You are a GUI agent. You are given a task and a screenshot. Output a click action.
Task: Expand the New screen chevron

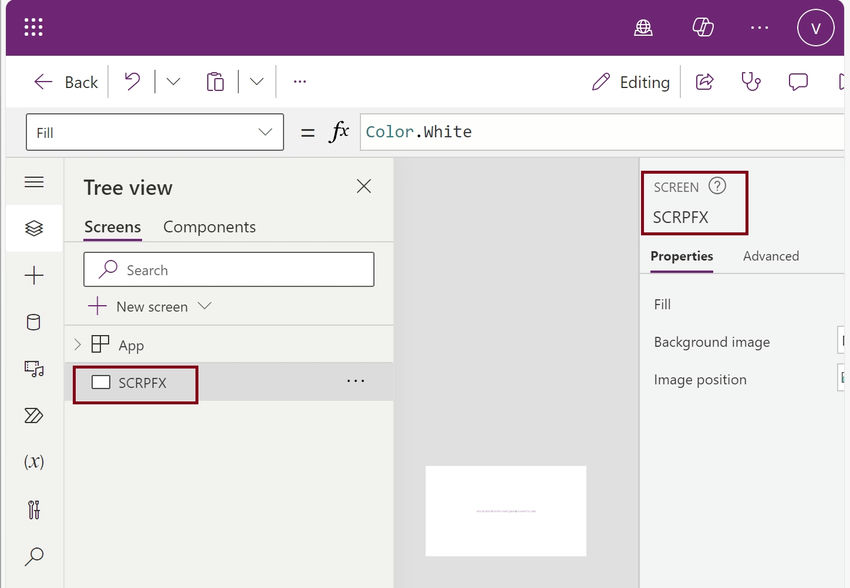click(204, 306)
